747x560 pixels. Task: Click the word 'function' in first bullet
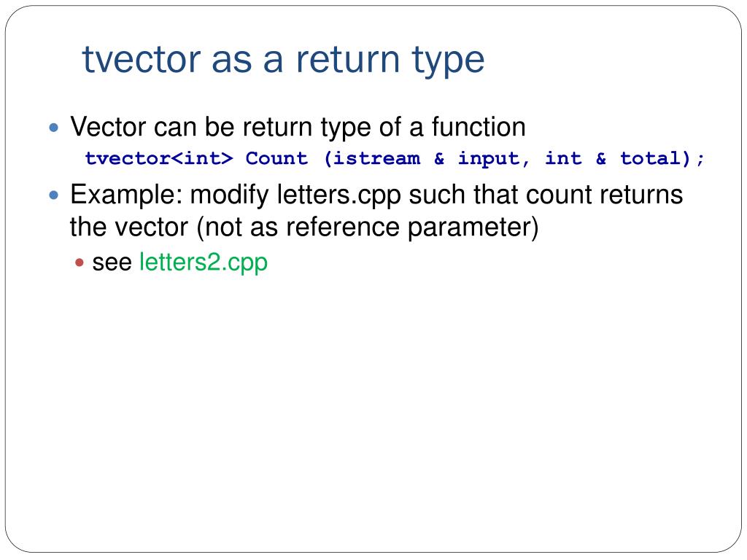[479, 127]
